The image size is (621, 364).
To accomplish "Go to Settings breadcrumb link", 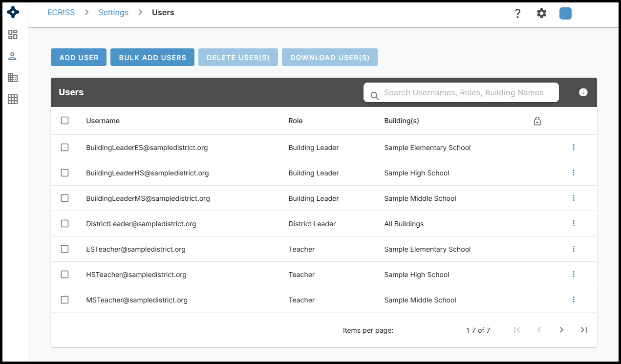I will click(x=113, y=13).
